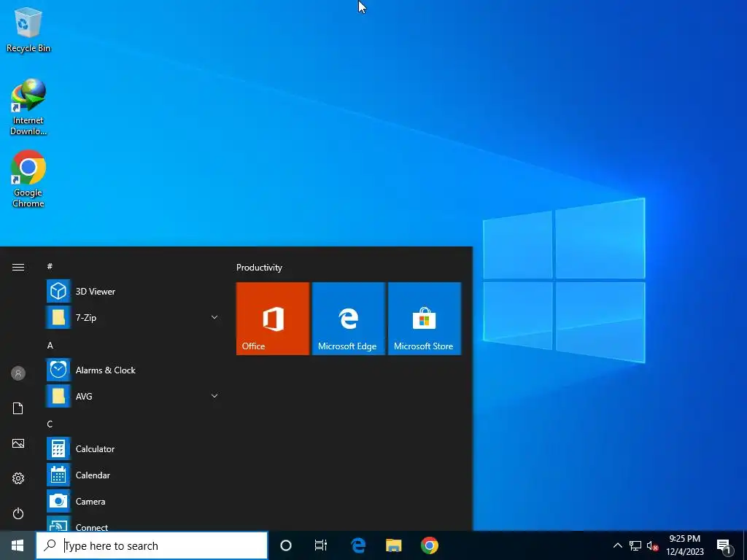747x560 pixels.
Task: Expand the Start menu hamburger button
Action: click(18, 267)
